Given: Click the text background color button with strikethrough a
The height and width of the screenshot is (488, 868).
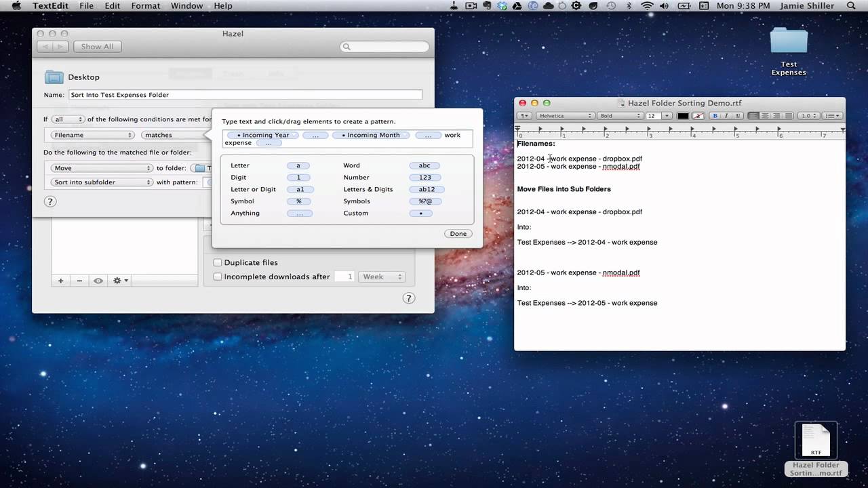Looking at the screenshot, I should click(x=698, y=116).
